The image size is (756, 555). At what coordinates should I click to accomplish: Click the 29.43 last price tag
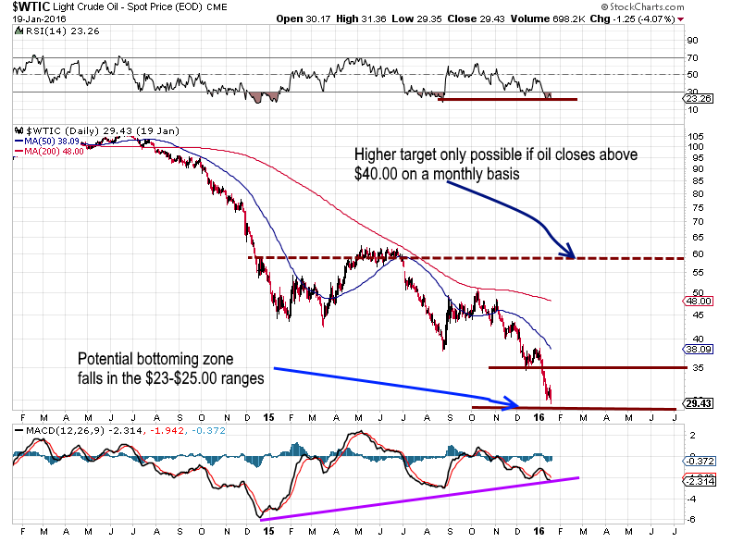[x=698, y=403]
